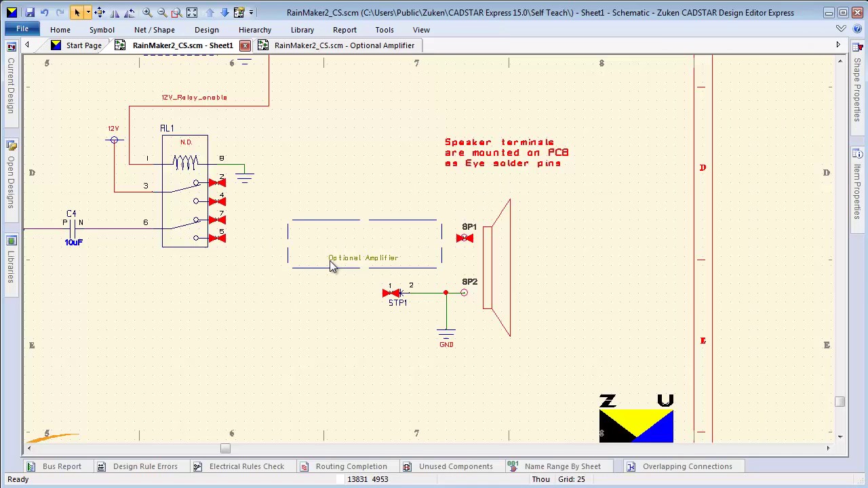Click the Redo arrow icon
Screen dimensions: 868x488
click(x=60, y=12)
